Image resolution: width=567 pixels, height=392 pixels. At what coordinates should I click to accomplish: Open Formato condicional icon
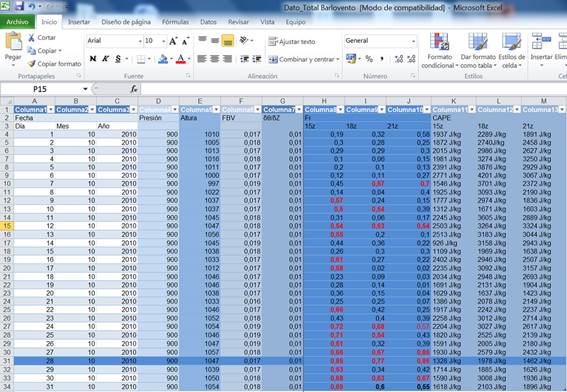point(439,41)
